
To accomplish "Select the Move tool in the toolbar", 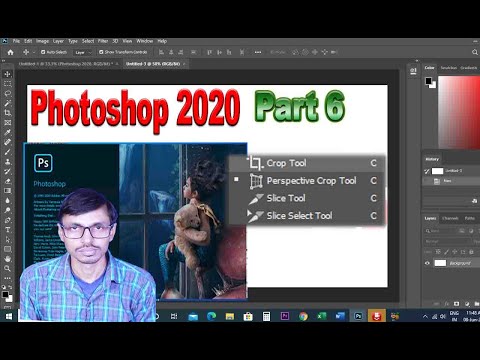I will [x=7, y=74].
